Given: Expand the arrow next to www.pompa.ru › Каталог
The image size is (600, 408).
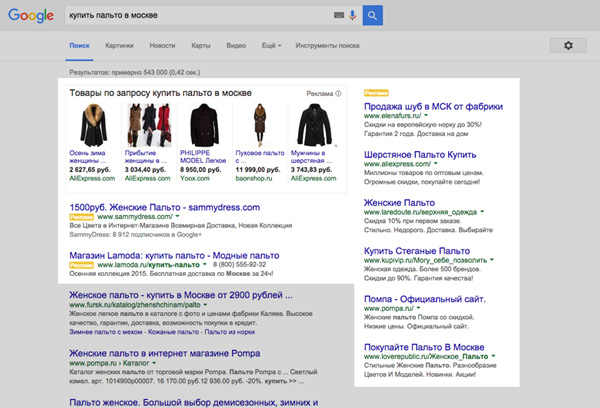Looking at the screenshot, I should click(154, 363).
